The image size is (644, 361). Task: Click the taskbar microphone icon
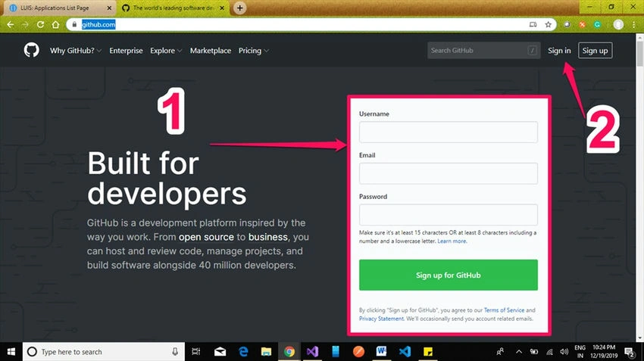[x=175, y=352]
